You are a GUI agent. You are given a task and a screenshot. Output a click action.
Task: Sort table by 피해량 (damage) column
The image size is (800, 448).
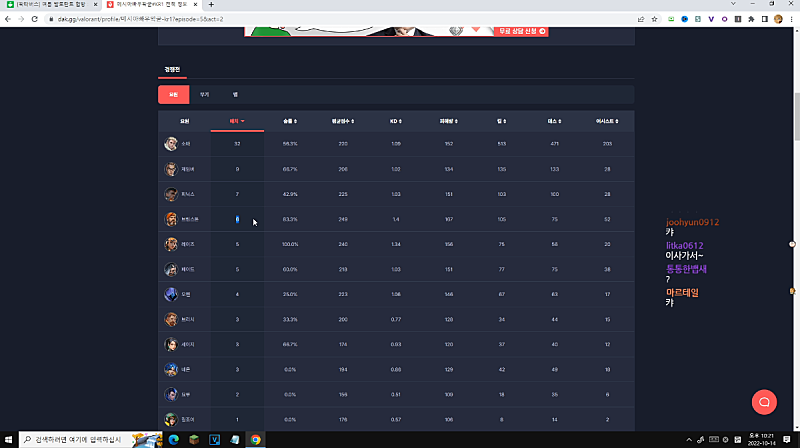(x=448, y=121)
